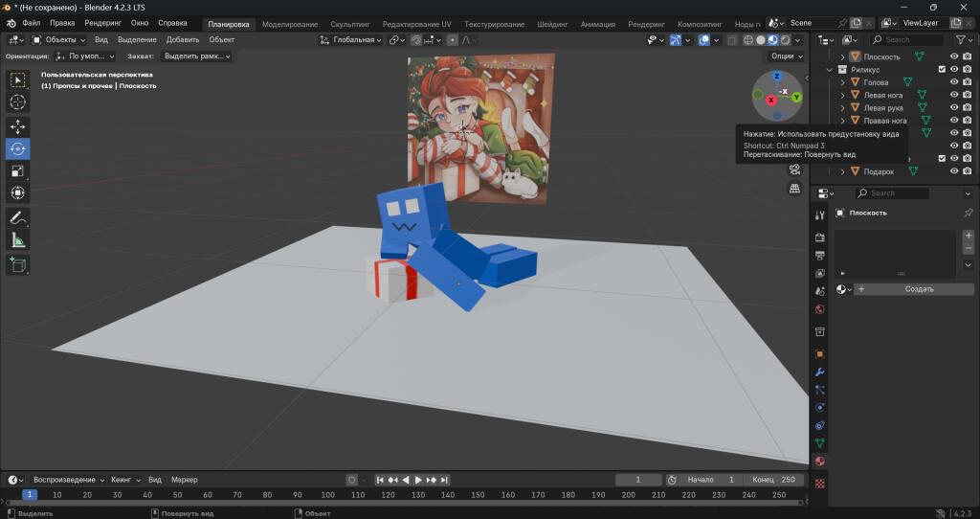Hide the Голова object with eye icon
Screen dimensions: 980x519
click(954, 82)
